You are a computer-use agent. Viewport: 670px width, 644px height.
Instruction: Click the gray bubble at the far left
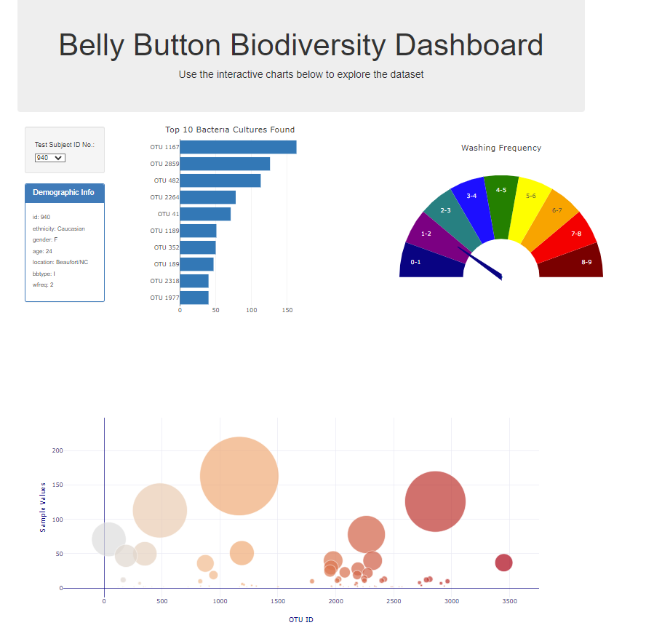(109, 538)
